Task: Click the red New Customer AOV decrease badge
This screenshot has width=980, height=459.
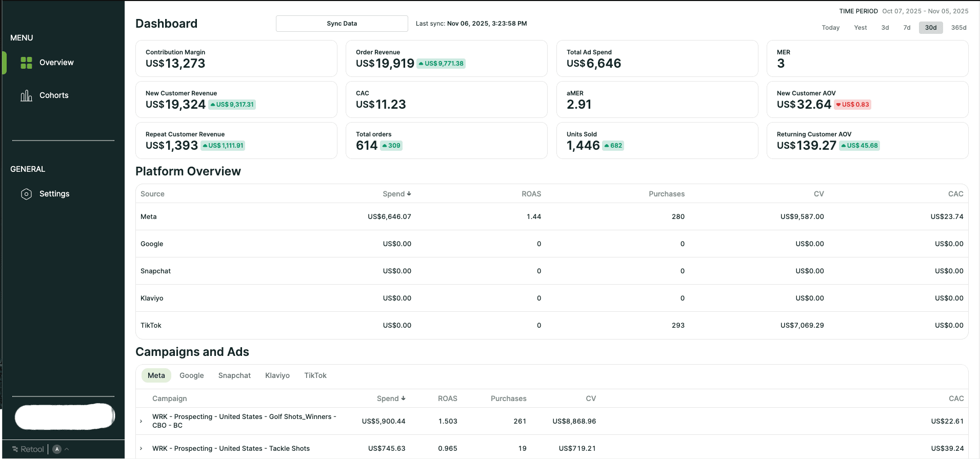Action: tap(852, 105)
